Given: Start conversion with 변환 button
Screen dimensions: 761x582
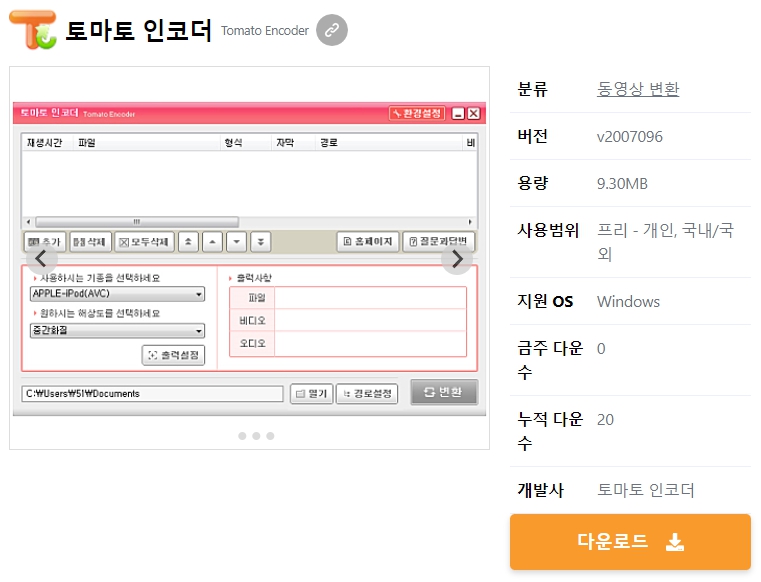Looking at the screenshot, I should (x=444, y=392).
